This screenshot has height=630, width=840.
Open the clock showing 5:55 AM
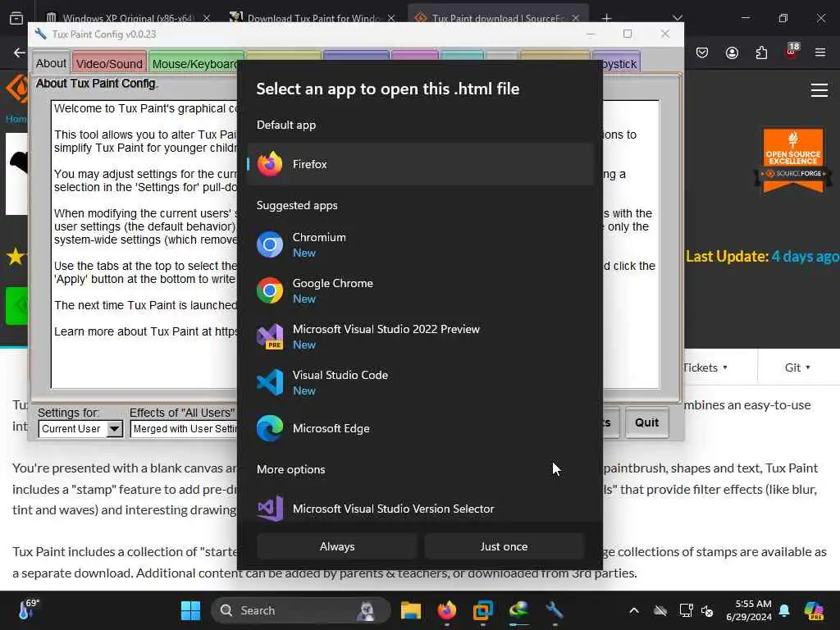pyautogui.click(x=748, y=610)
